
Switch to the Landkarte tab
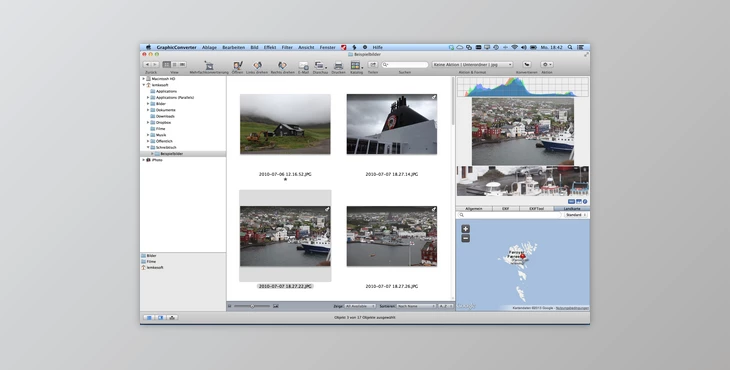[572, 209]
